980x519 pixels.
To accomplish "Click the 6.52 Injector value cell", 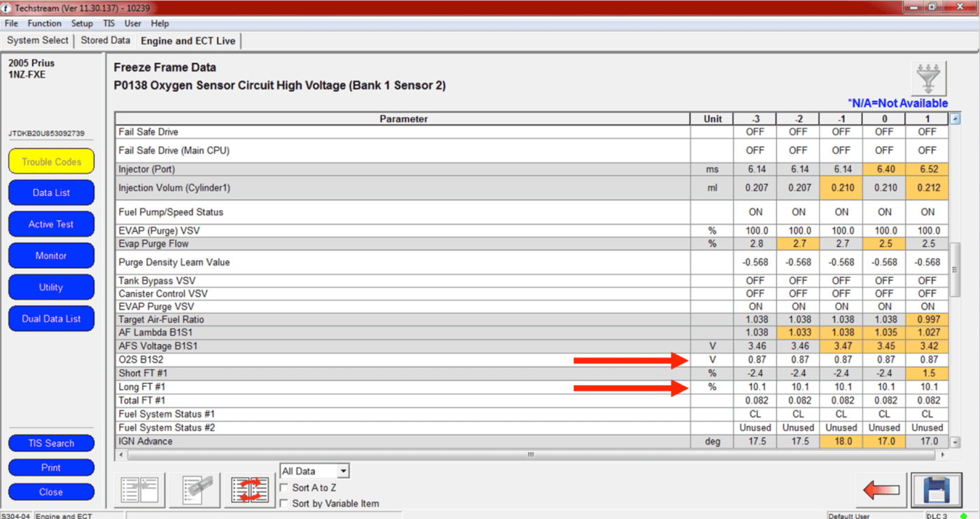I will pyautogui.click(x=927, y=169).
